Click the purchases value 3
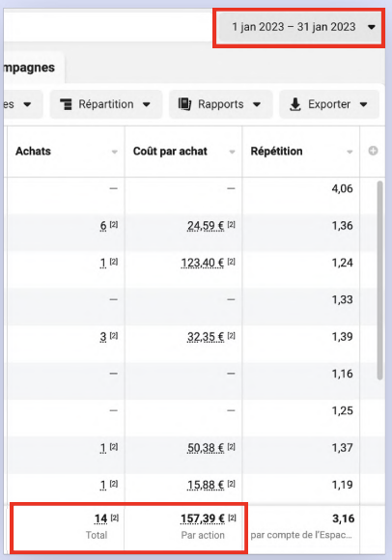Viewport: 392px width, 560px height. tap(103, 337)
